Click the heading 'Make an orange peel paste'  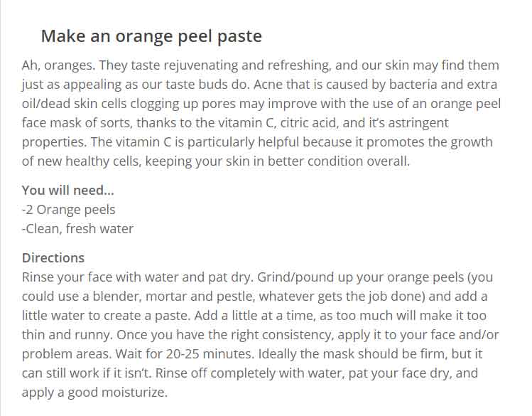coord(151,36)
